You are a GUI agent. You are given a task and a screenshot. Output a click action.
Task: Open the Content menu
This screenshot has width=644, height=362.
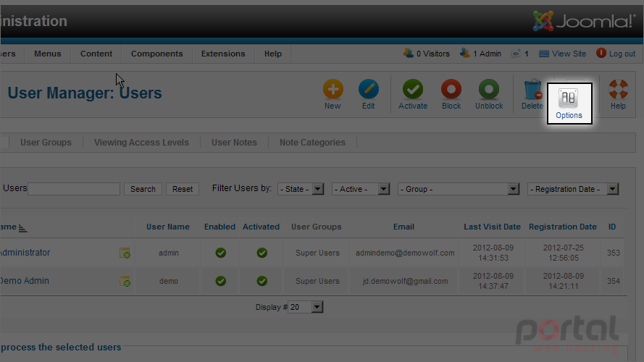tap(96, 54)
